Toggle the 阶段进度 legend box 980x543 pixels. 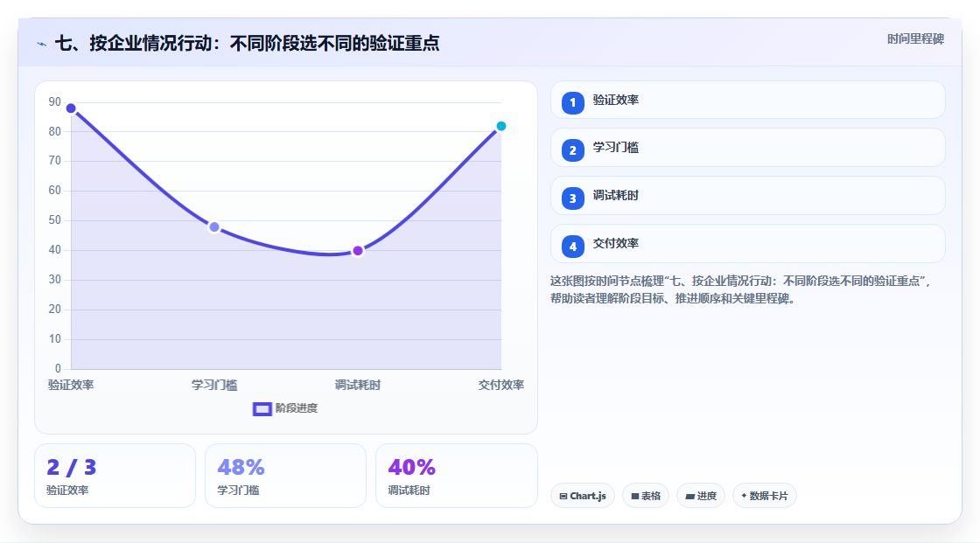pyautogui.click(x=262, y=409)
